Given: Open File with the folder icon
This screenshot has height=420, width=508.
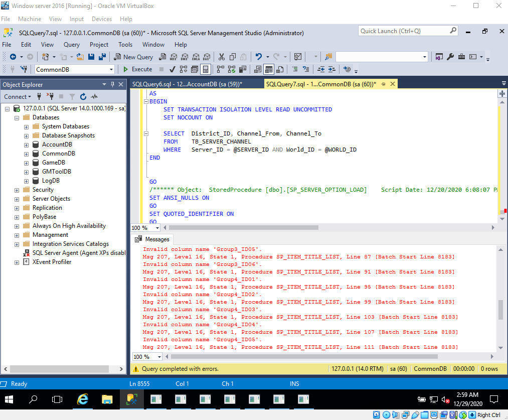Looking at the screenshot, I should coord(80,57).
